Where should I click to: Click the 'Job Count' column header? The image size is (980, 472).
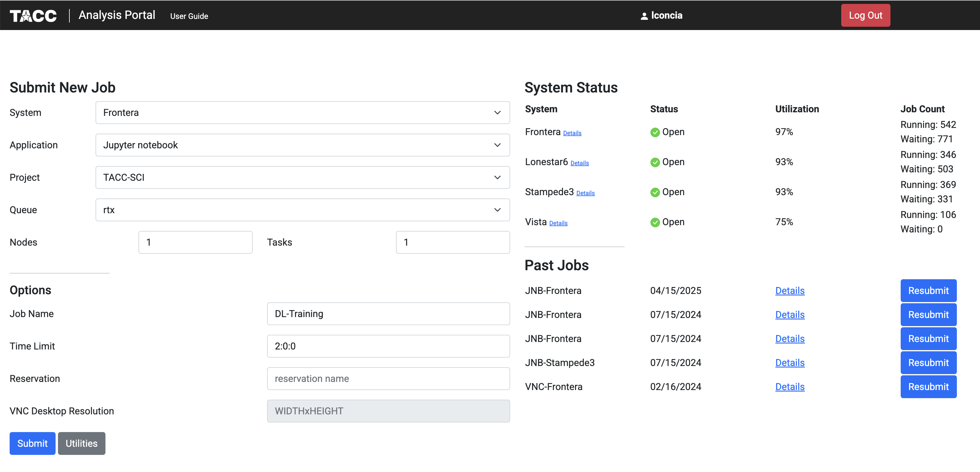click(x=922, y=109)
